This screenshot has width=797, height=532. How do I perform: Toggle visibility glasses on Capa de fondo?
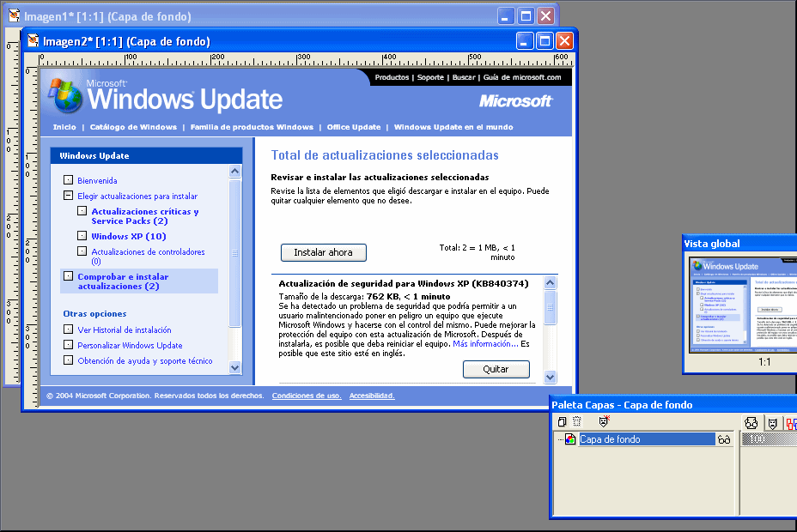724,439
